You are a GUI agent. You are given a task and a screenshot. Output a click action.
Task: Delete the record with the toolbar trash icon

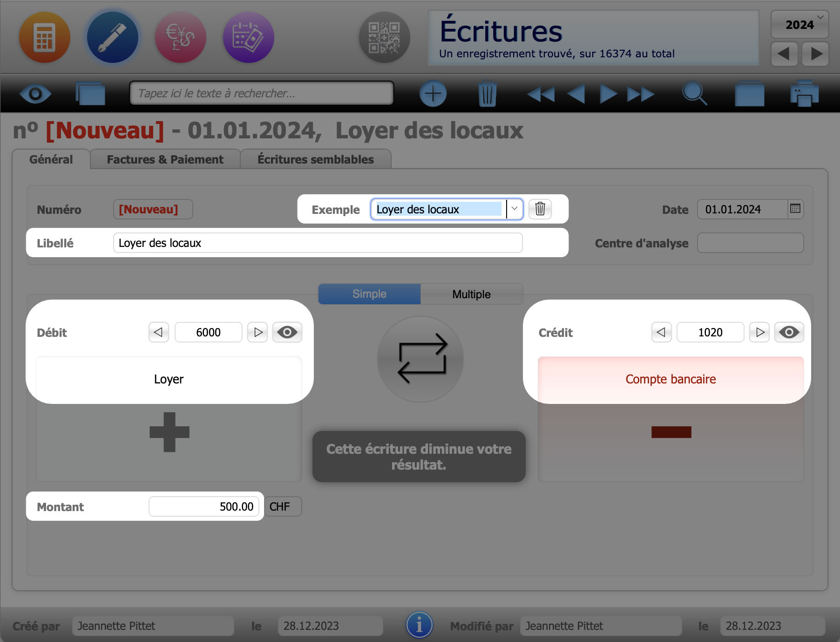point(488,94)
